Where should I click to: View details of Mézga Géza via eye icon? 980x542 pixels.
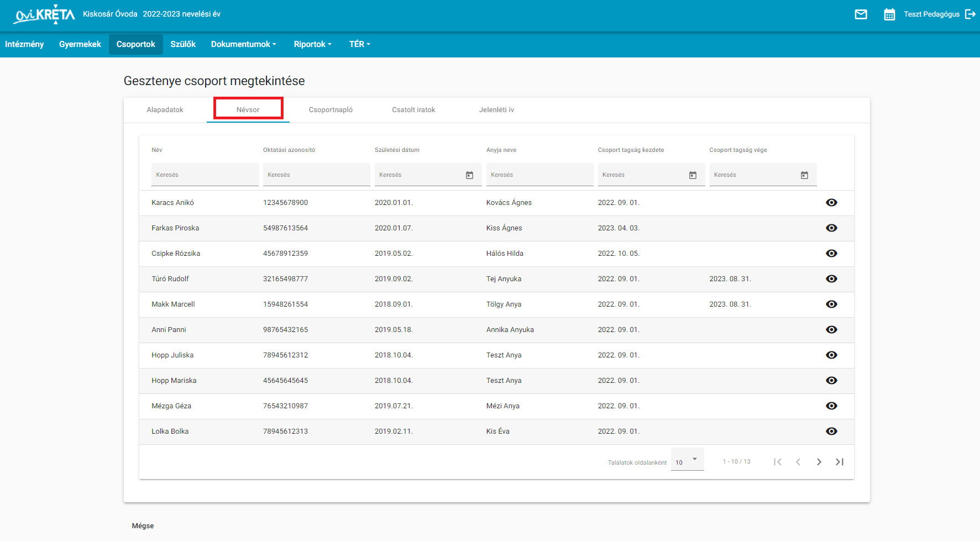coord(831,406)
